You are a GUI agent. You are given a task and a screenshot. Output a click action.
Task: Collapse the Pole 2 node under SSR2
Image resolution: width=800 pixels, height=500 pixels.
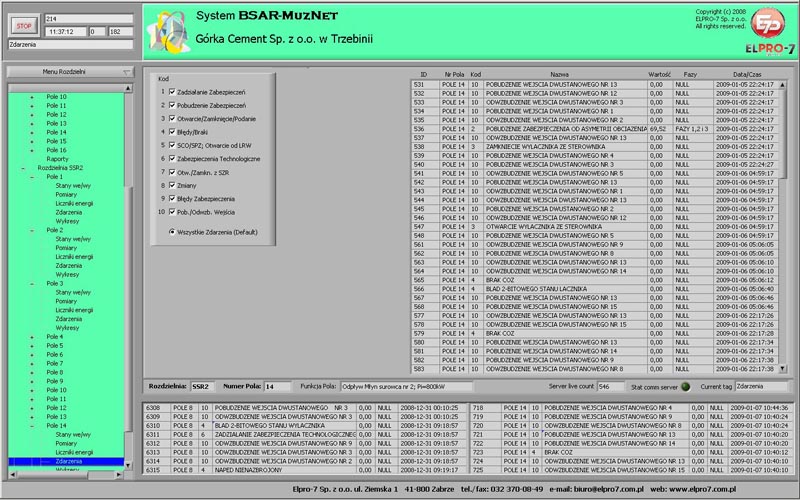[32, 230]
